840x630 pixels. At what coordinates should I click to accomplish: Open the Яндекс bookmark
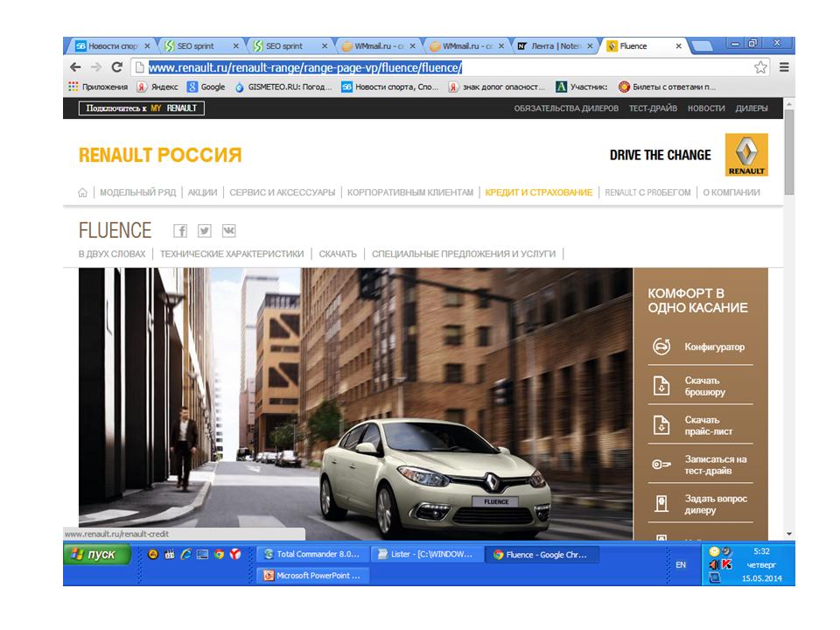[x=157, y=87]
